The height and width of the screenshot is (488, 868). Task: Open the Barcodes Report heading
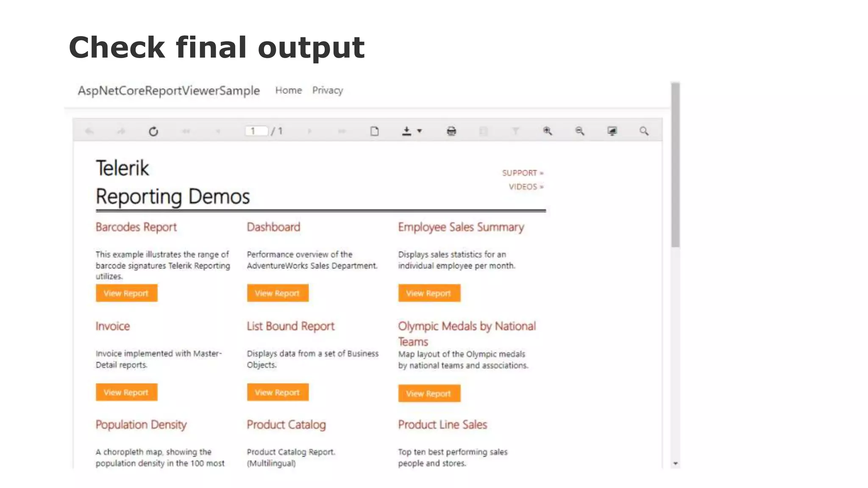tap(136, 227)
